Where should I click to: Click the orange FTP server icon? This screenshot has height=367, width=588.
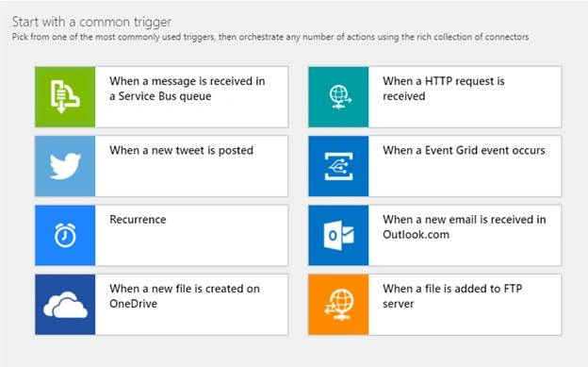pyautogui.click(x=338, y=305)
